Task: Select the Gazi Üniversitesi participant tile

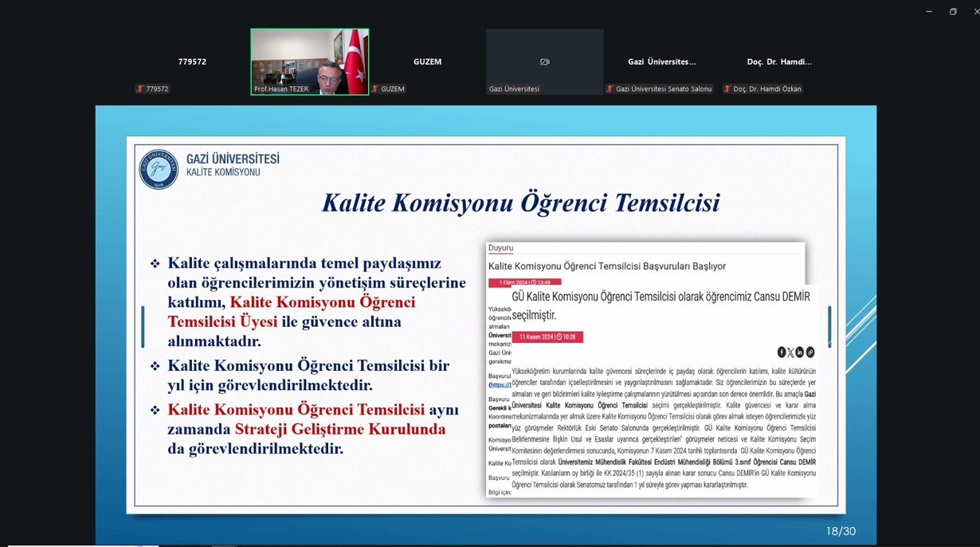Action: tap(545, 61)
